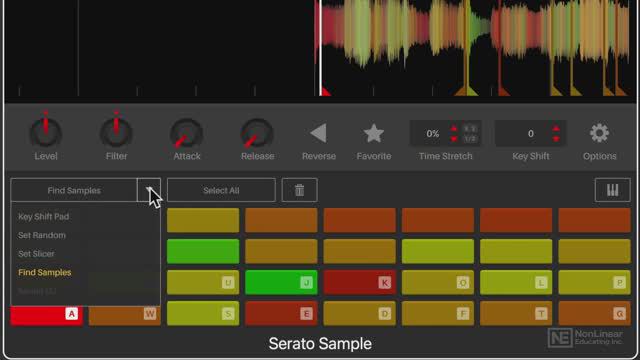The width and height of the screenshot is (640, 360).
Task: Trigger the orange pad labeled W
Action: coord(124,316)
